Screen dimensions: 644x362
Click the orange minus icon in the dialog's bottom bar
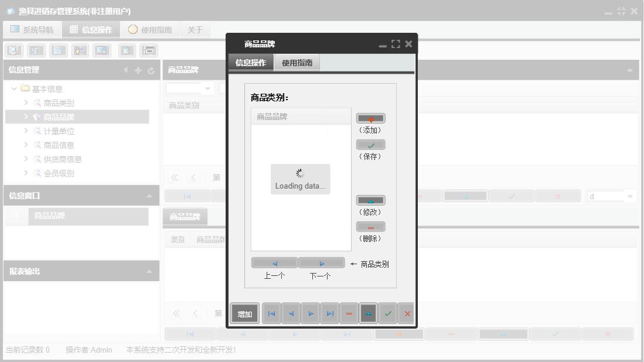click(349, 313)
